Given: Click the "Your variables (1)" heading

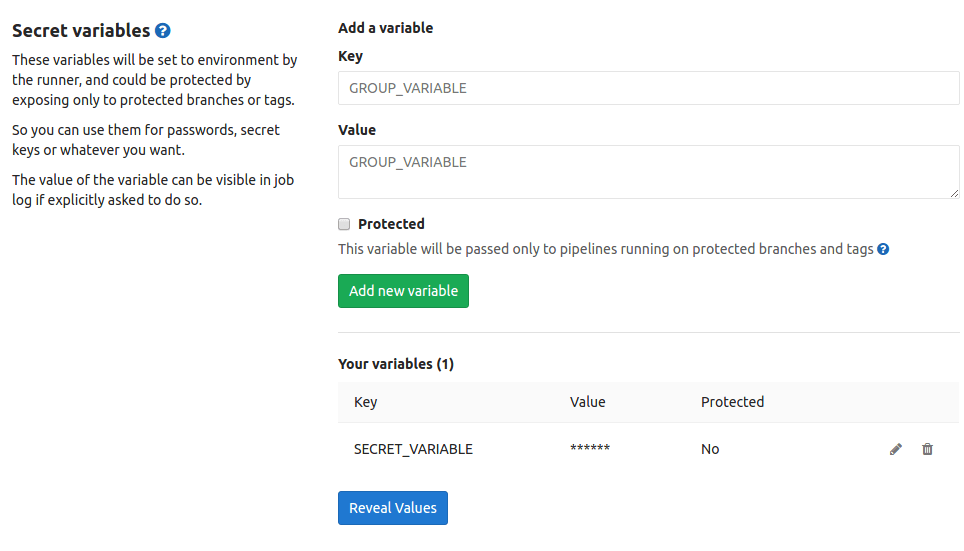Looking at the screenshot, I should pos(396,364).
